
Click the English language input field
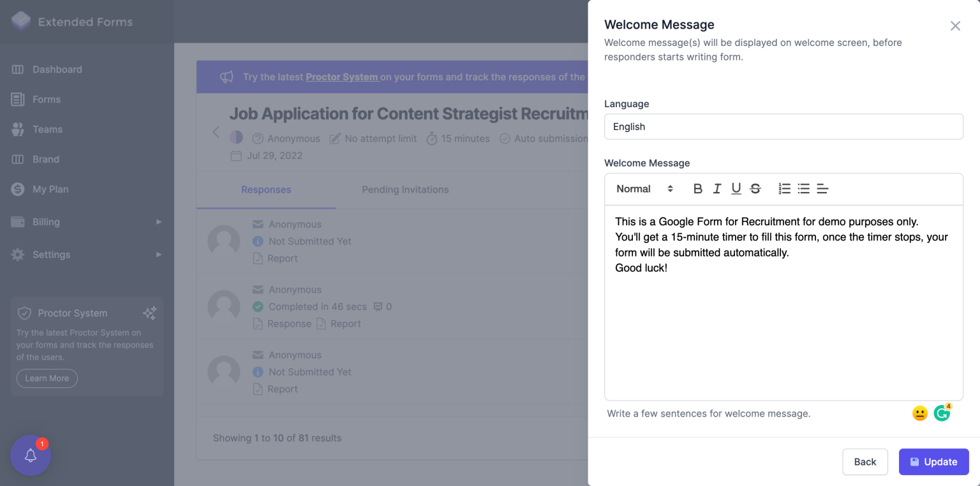[783, 126]
